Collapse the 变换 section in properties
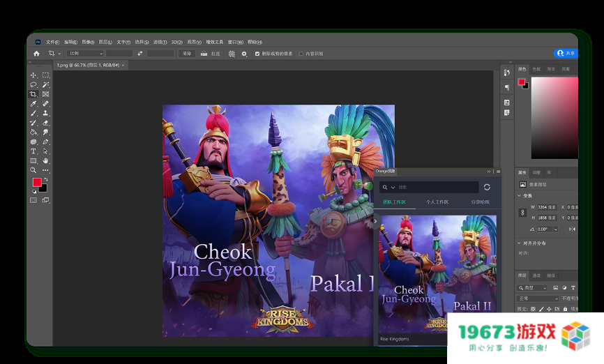Image resolution: width=604 pixels, height=364 pixels. click(520, 196)
